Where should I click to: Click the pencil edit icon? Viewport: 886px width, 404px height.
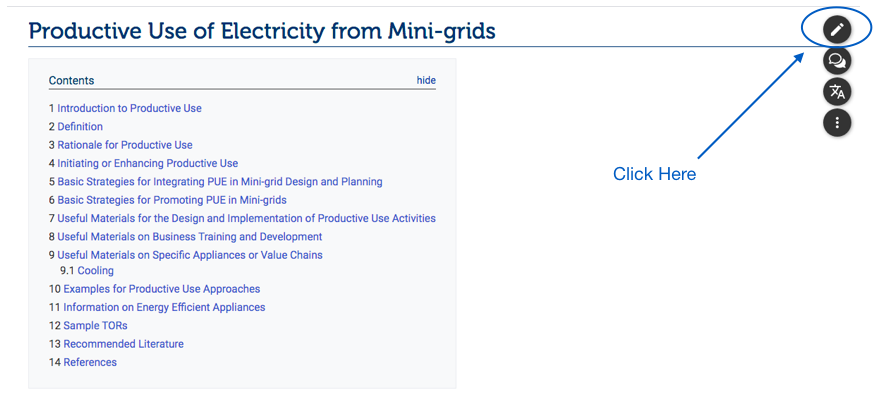(x=837, y=30)
